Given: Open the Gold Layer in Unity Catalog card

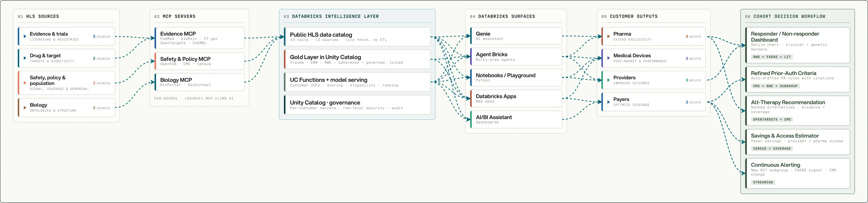Looking at the screenshot, I should point(357,59).
